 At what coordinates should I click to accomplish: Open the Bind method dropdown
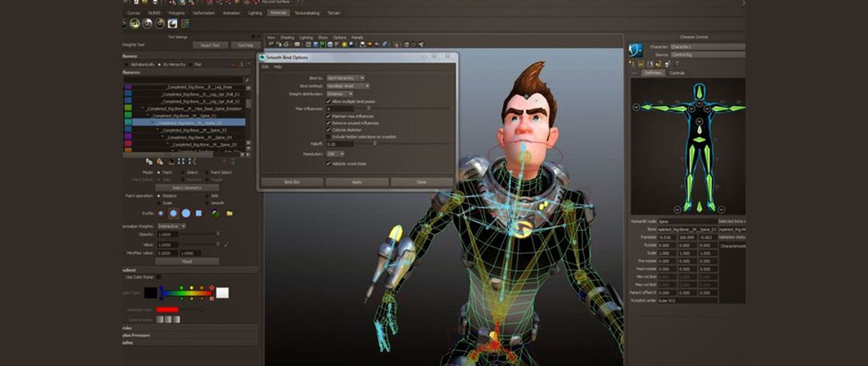[x=348, y=86]
